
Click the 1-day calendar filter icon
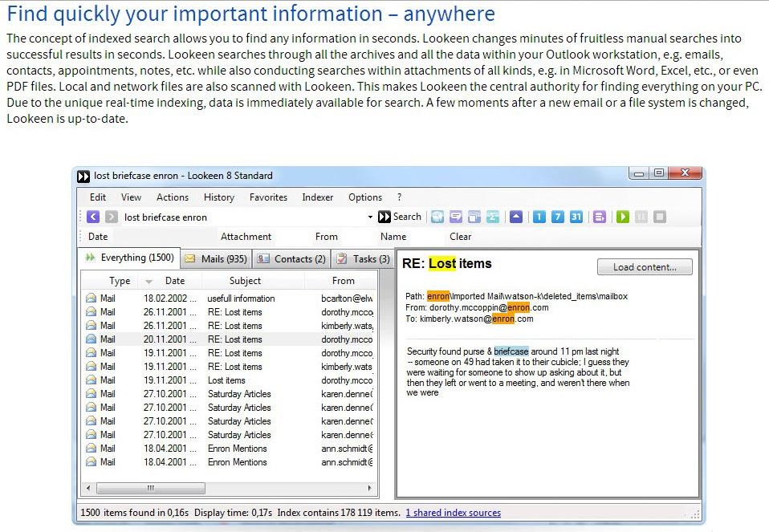539,217
